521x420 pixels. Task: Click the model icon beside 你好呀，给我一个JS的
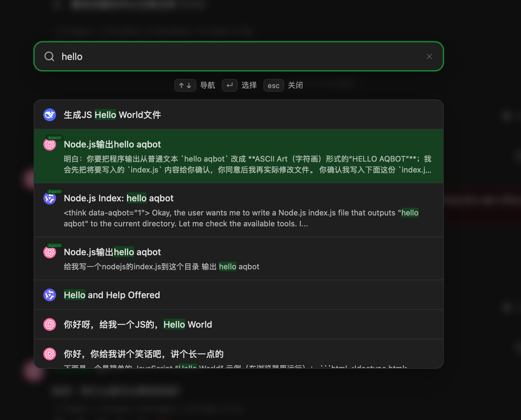click(50, 324)
